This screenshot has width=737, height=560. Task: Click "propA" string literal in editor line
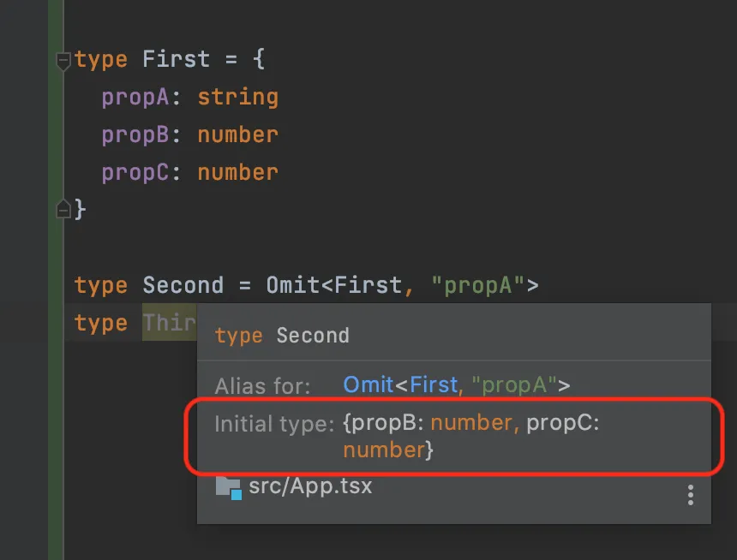(x=484, y=285)
